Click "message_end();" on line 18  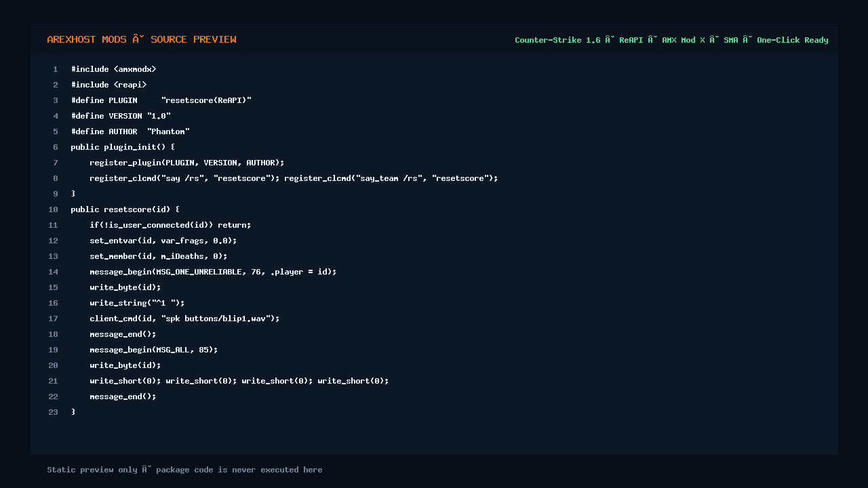(123, 334)
